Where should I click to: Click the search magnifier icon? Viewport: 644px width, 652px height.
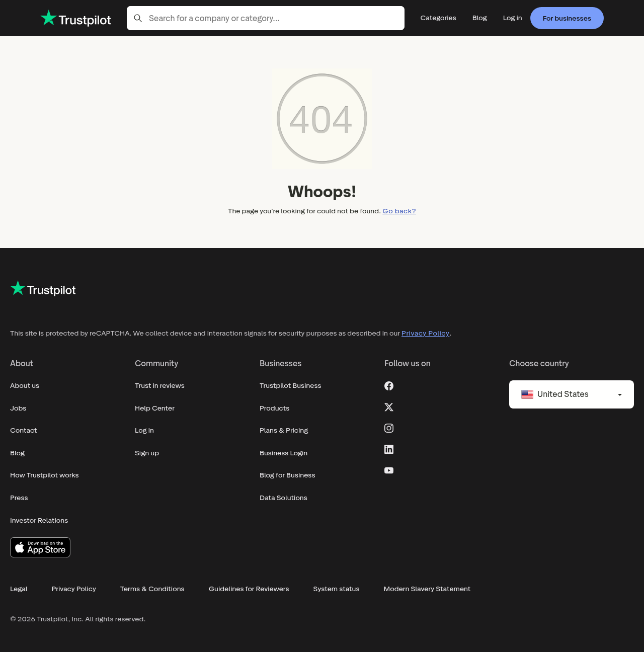click(138, 18)
